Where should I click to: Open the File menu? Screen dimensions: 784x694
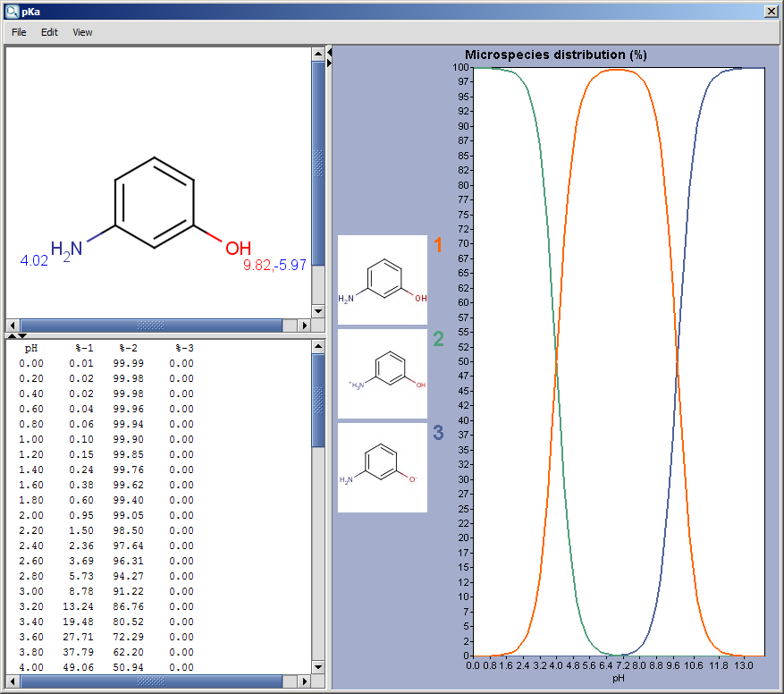click(x=19, y=32)
